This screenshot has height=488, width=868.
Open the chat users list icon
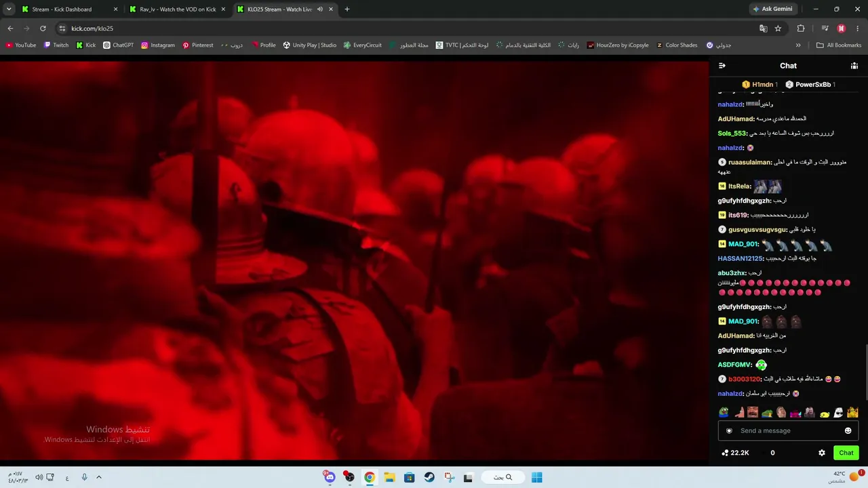click(x=854, y=66)
